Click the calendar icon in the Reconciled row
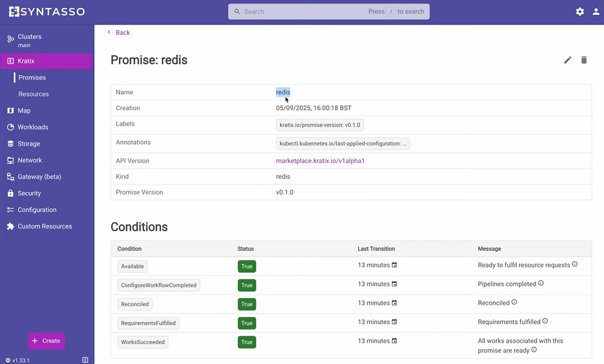Viewport: 604px width, 364px height. point(394,303)
